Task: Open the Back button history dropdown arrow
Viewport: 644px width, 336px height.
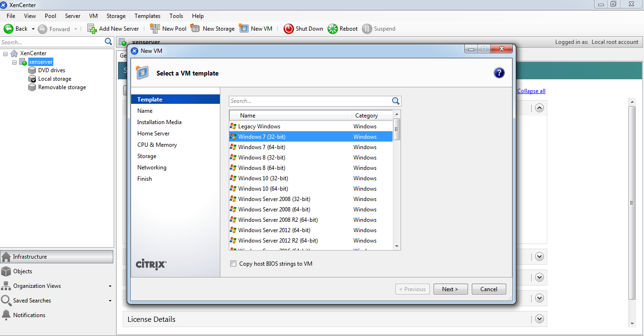Action: pyautogui.click(x=33, y=29)
